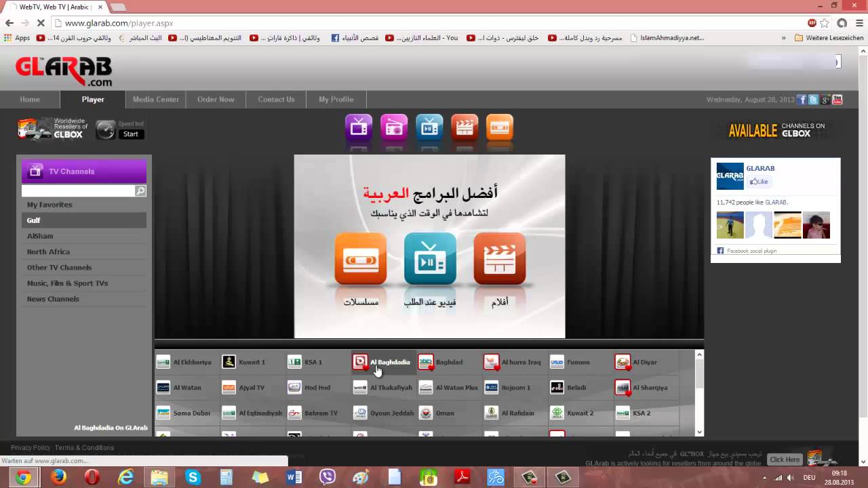
Task: Open the red movies clapperboard icon
Action: (x=465, y=127)
